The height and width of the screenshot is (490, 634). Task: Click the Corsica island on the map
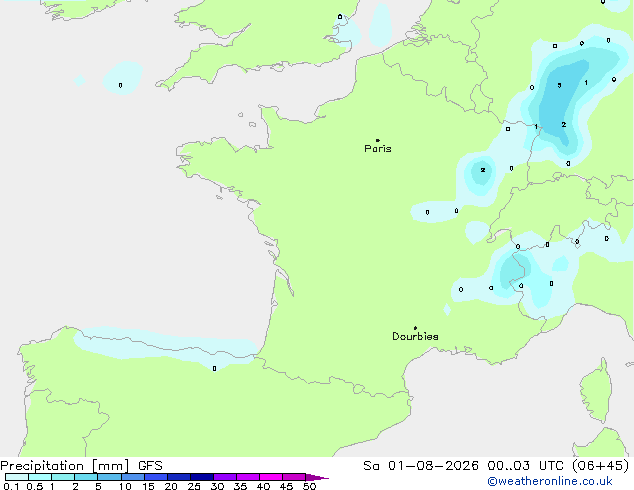point(597,390)
